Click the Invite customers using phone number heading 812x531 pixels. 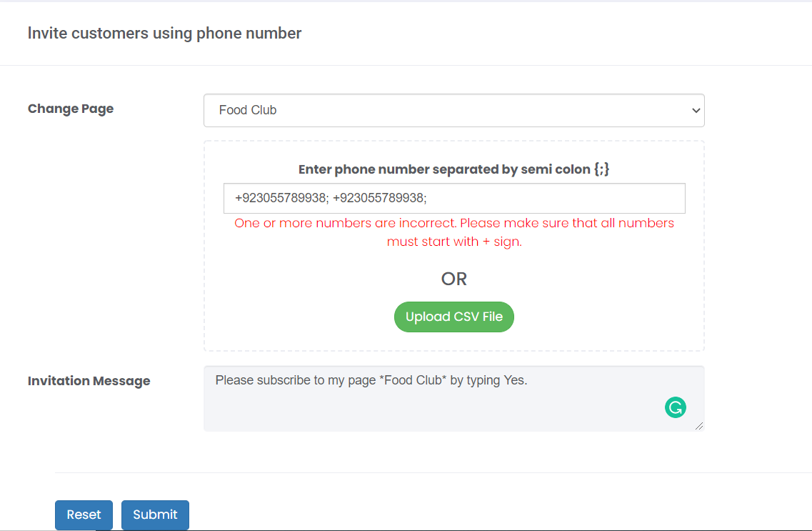point(164,33)
